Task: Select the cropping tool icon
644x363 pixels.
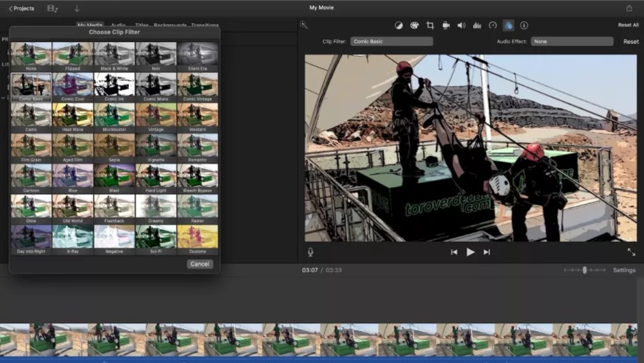Action: pos(430,26)
